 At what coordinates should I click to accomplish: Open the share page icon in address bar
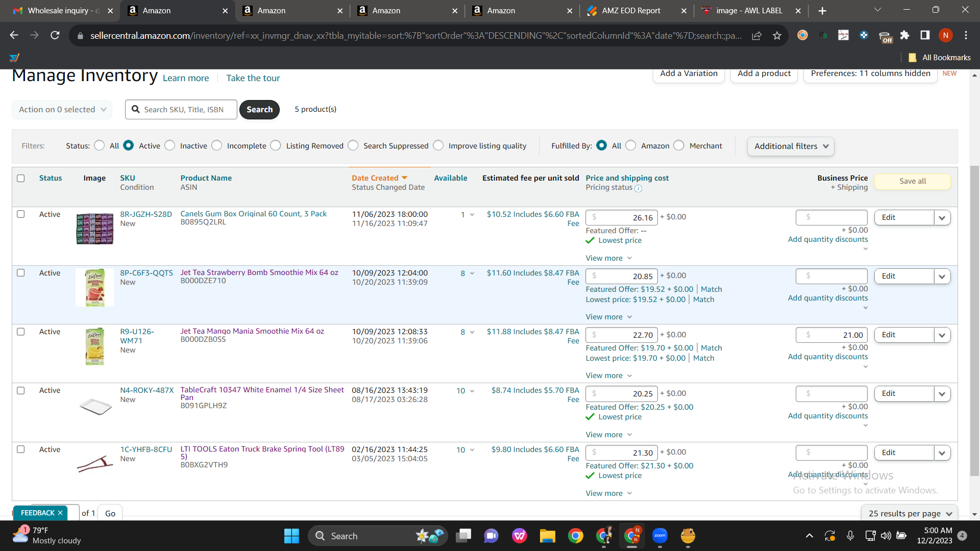tap(756, 35)
